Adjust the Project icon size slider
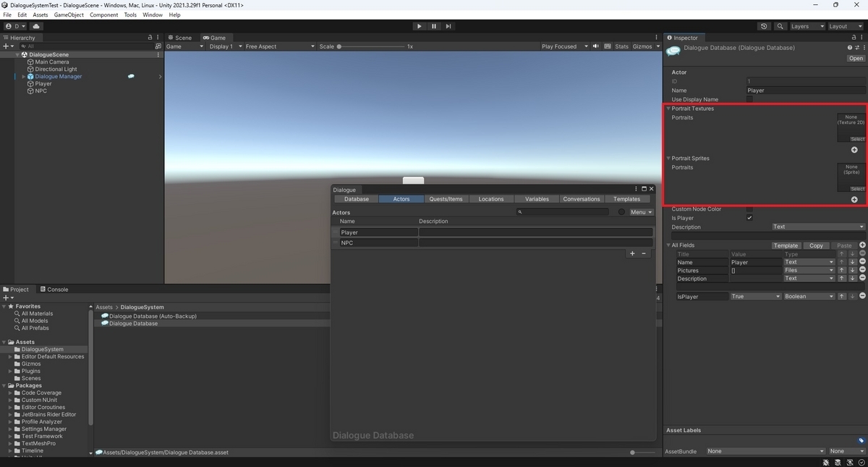The image size is (868, 467). coord(642,453)
